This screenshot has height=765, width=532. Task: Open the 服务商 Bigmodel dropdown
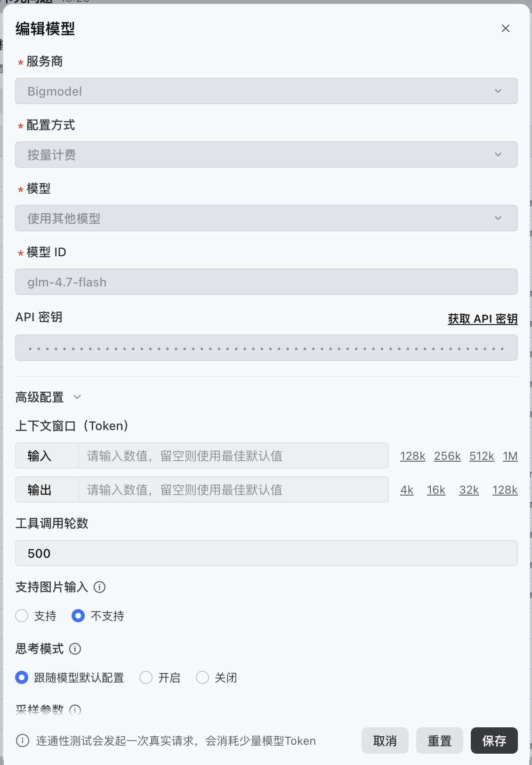[266, 91]
